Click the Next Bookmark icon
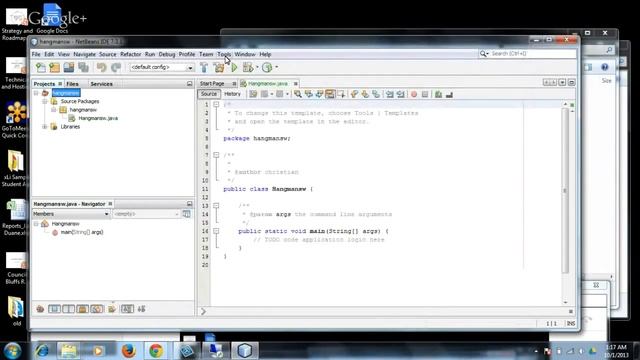Image resolution: width=640 pixels, height=360 pixels. [x=365, y=94]
